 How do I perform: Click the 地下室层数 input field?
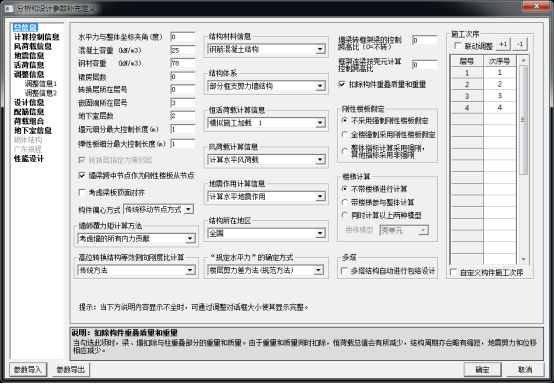point(183,116)
